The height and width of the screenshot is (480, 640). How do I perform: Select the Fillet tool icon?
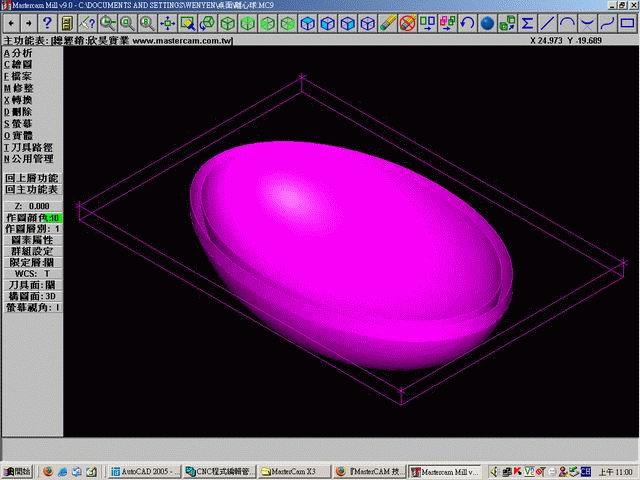click(587, 23)
